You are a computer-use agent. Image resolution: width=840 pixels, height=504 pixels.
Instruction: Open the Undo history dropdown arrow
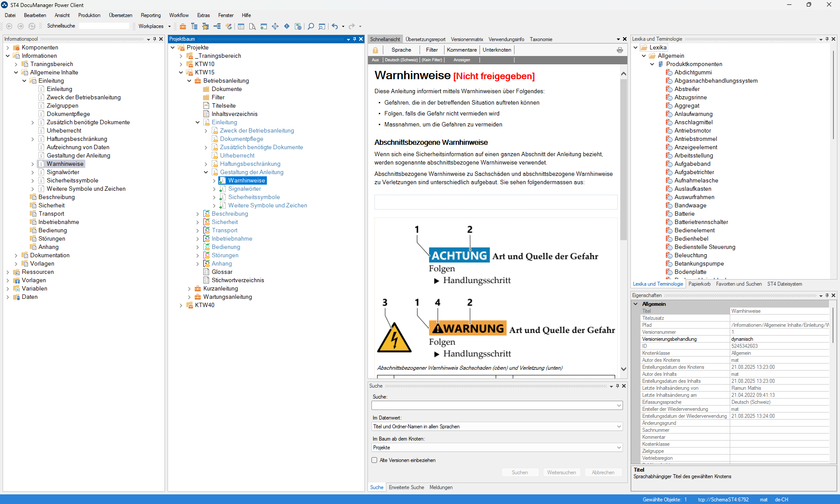pos(343,26)
